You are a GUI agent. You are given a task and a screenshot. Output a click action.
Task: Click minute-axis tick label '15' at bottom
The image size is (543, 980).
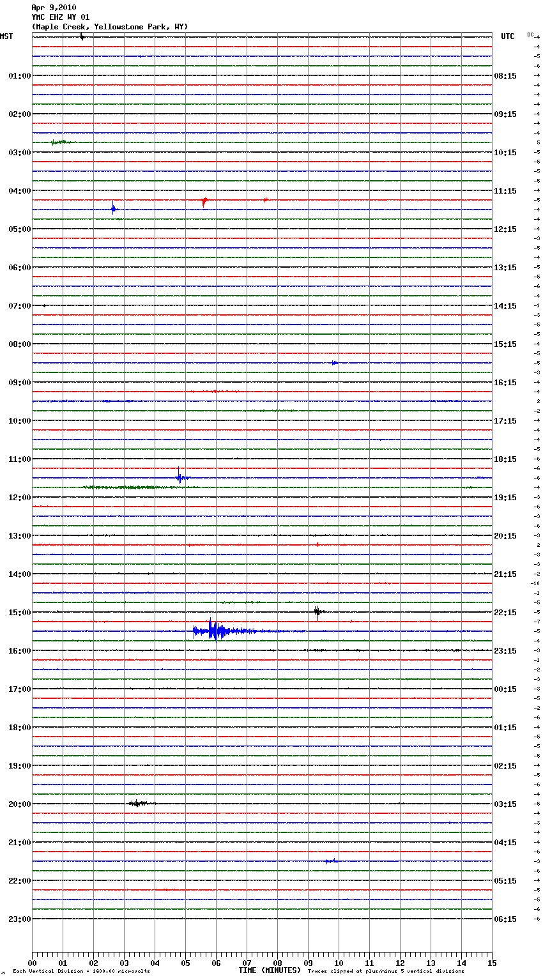point(492,963)
